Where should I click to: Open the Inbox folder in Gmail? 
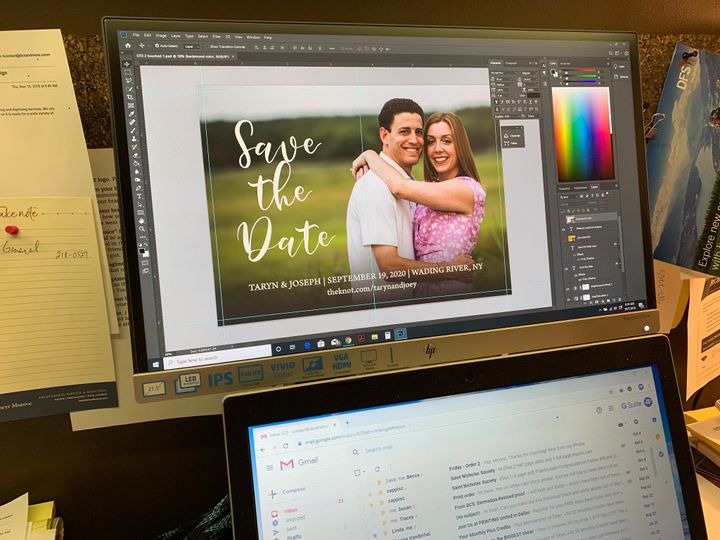click(x=291, y=511)
